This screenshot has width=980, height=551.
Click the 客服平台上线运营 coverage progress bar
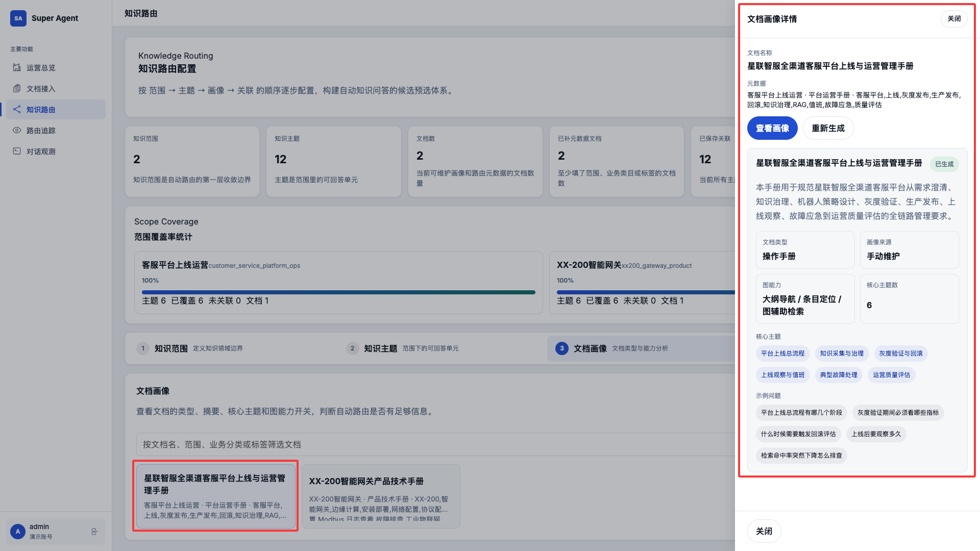point(338,292)
